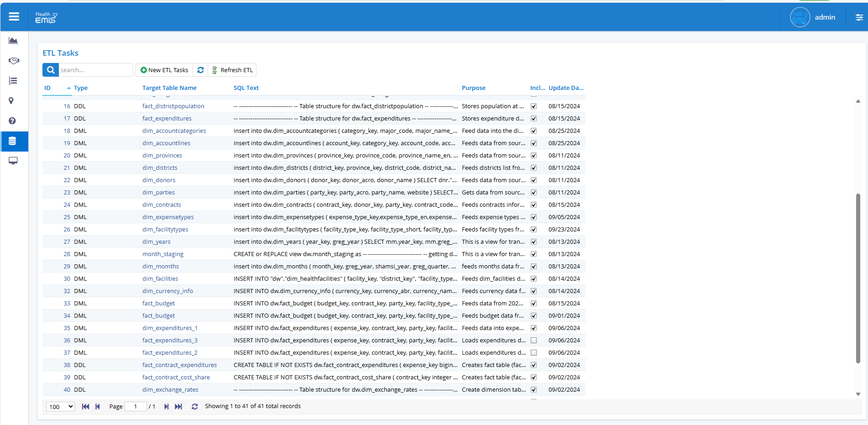The width and height of the screenshot is (868, 425).
Task: Click the map pin sidebar icon
Action: [x=11, y=101]
